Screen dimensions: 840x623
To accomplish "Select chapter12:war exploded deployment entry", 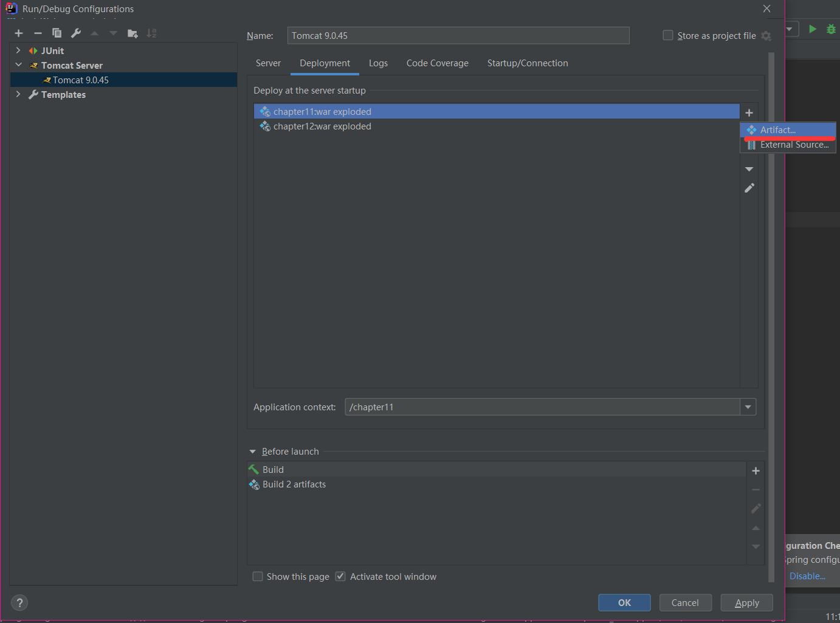I will point(497,126).
